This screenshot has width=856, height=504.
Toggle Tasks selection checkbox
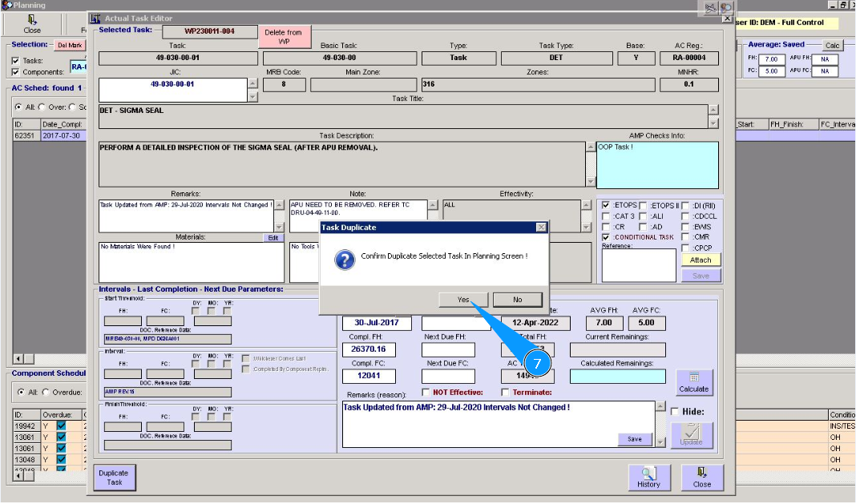click(15, 61)
